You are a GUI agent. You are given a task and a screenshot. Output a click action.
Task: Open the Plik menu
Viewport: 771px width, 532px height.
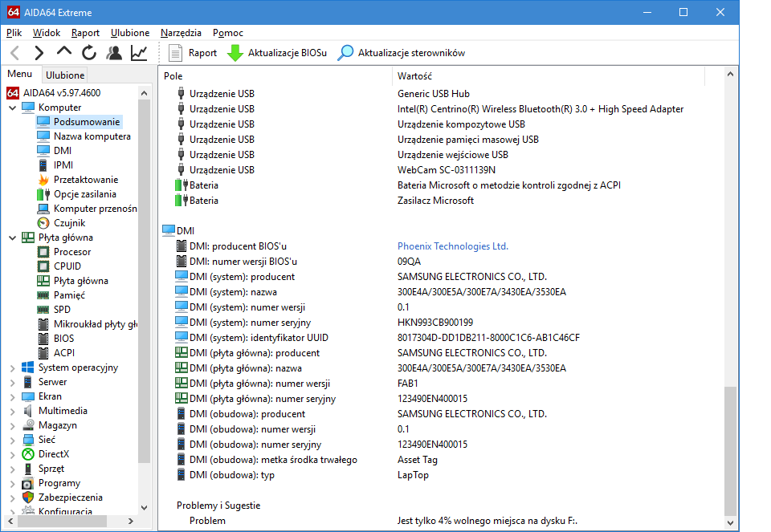(14, 33)
